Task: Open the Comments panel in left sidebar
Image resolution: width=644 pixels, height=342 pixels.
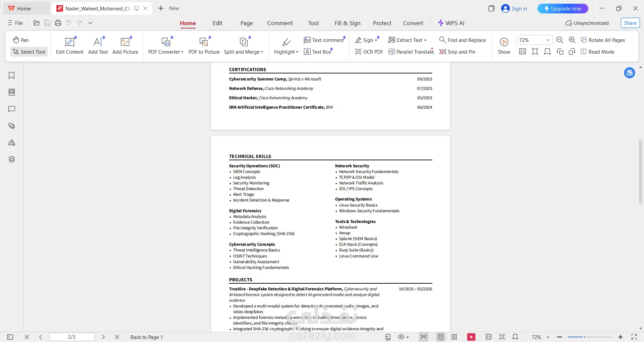Action: [12, 109]
